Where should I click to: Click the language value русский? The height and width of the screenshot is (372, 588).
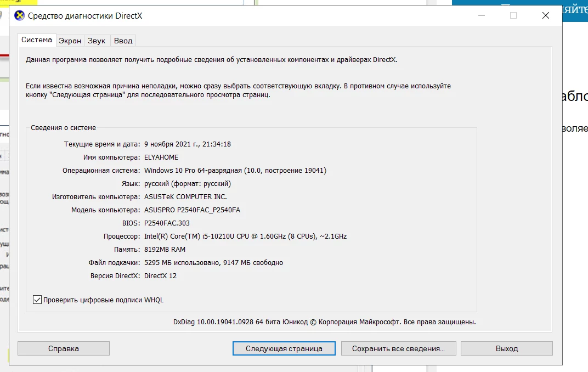coord(188,183)
